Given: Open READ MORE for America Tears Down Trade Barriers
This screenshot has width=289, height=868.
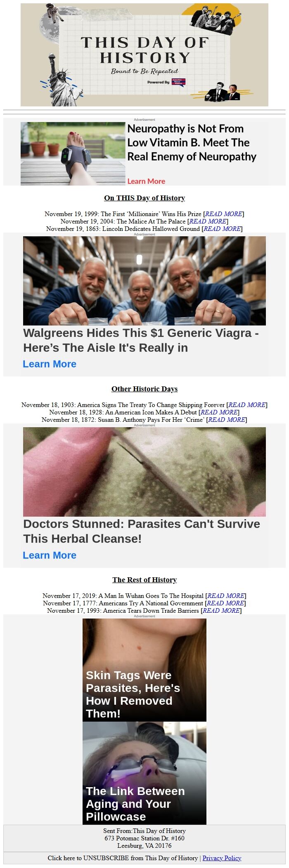Looking at the screenshot, I should (x=221, y=610).
